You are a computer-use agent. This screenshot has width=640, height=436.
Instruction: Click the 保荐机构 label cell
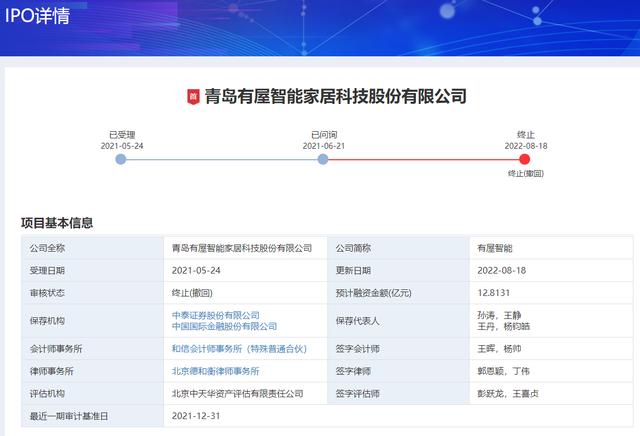pyautogui.click(x=93, y=321)
